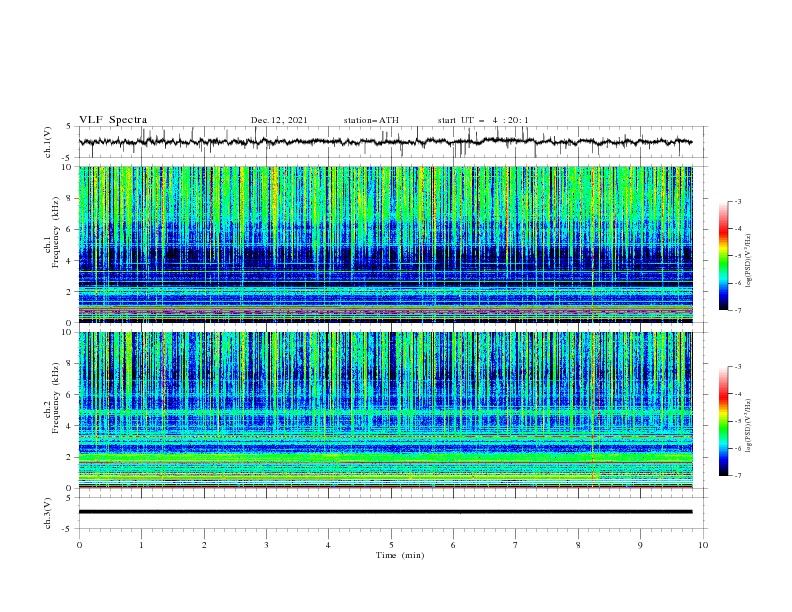Image resolution: width=792 pixels, height=612 pixels.
Task: Click the lower PSD color scale bar
Action: (x=723, y=421)
